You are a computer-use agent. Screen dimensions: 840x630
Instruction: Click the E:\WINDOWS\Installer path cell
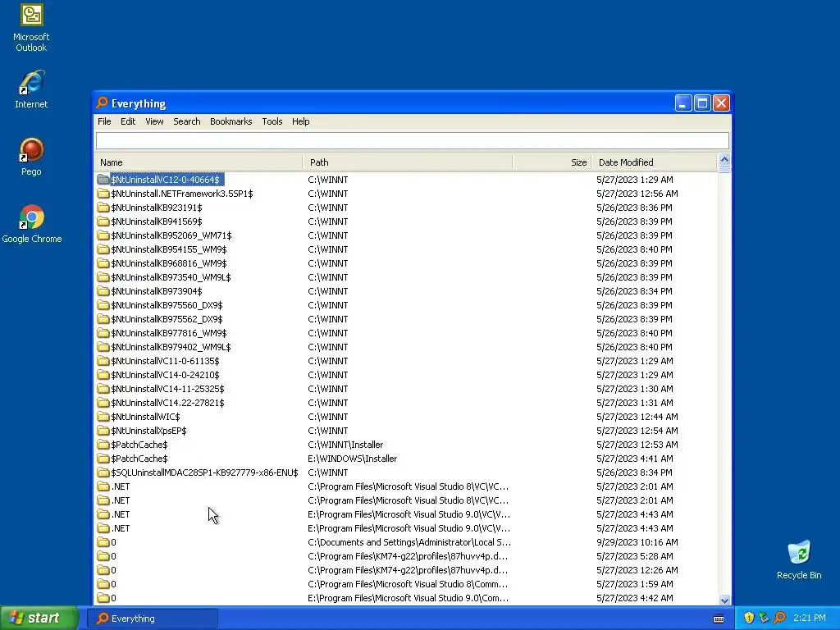[x=353, y=458]
